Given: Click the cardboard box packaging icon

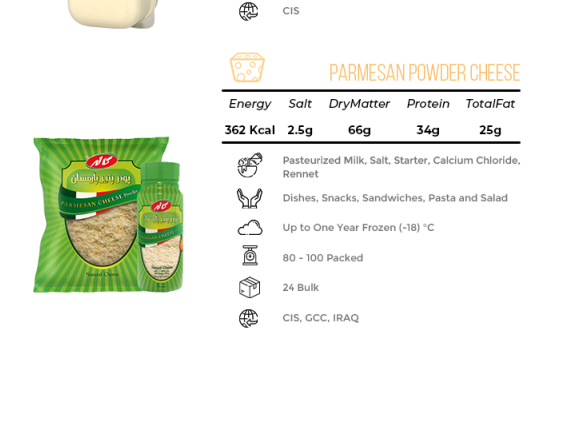Looking at the screenshot, I should coord(249,287).
